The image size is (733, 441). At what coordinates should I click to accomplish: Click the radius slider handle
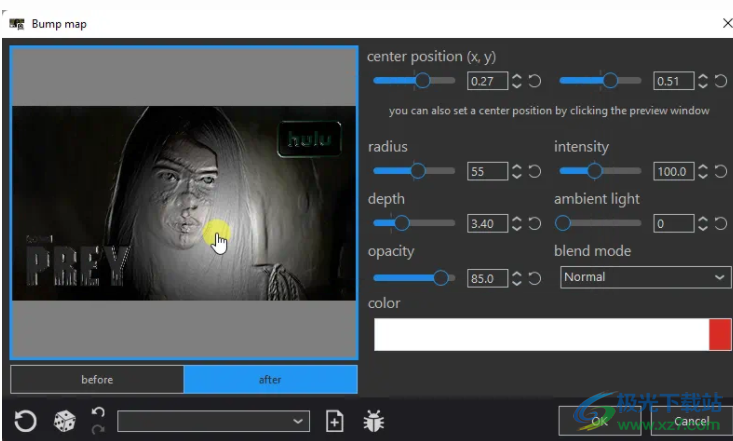tap(418, 171)
